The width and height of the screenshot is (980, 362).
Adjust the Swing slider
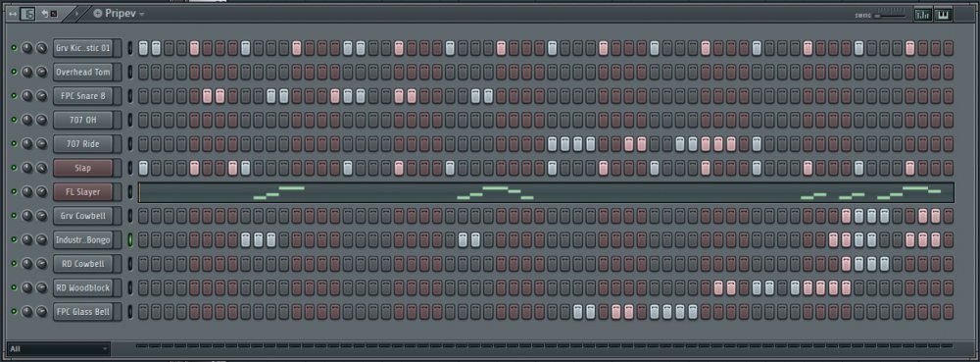pos(890,15)
